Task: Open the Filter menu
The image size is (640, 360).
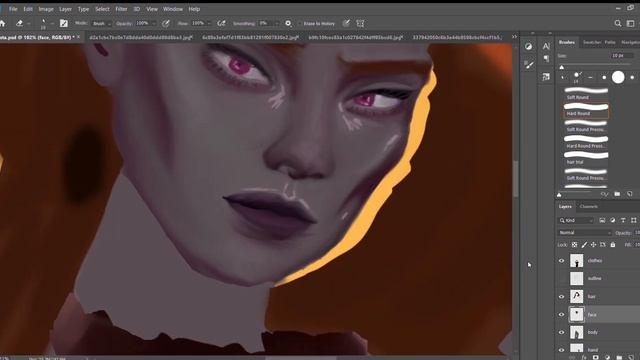Action: point(121,9)
